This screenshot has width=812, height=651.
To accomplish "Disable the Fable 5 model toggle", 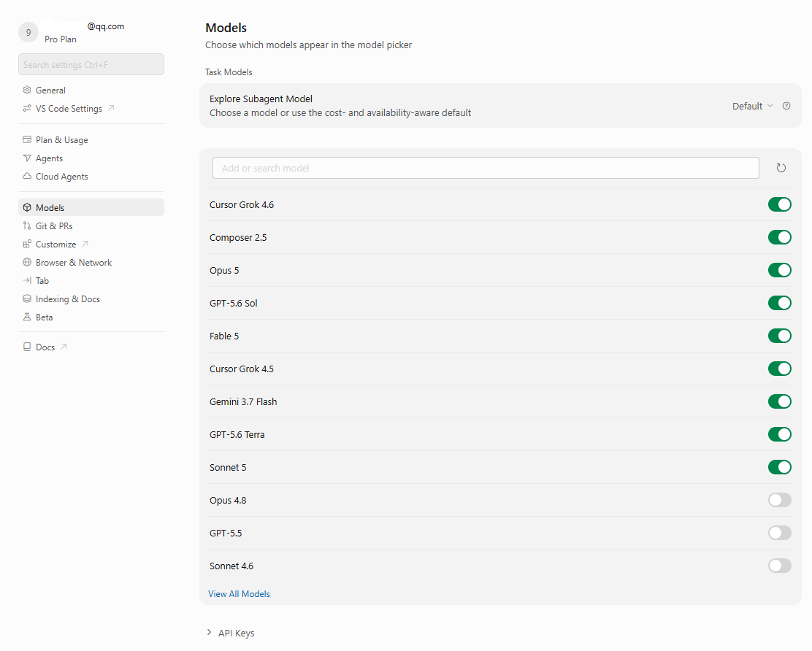I will (779, 336).
